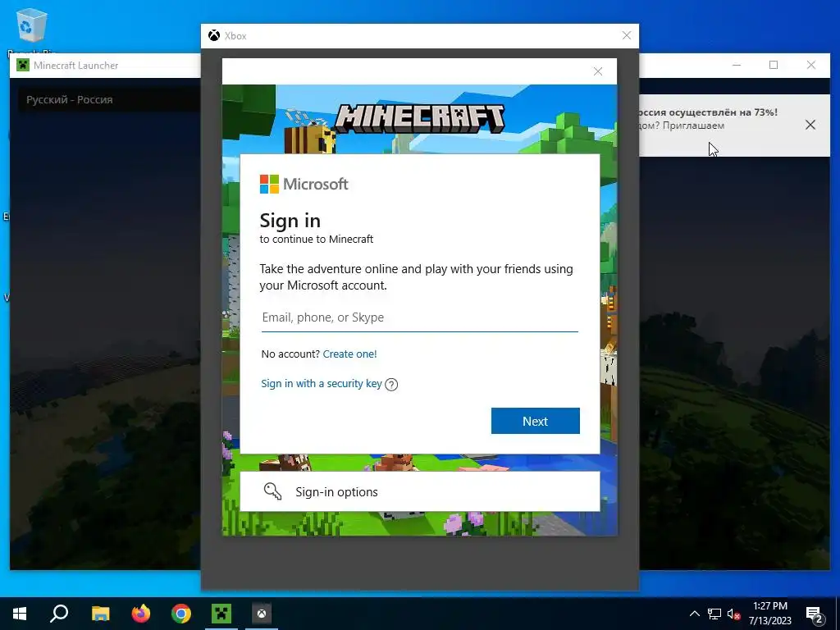Minimize the Minecraft Launcher window
This screenshot has height=630, width=840.
tap(737, 65)
